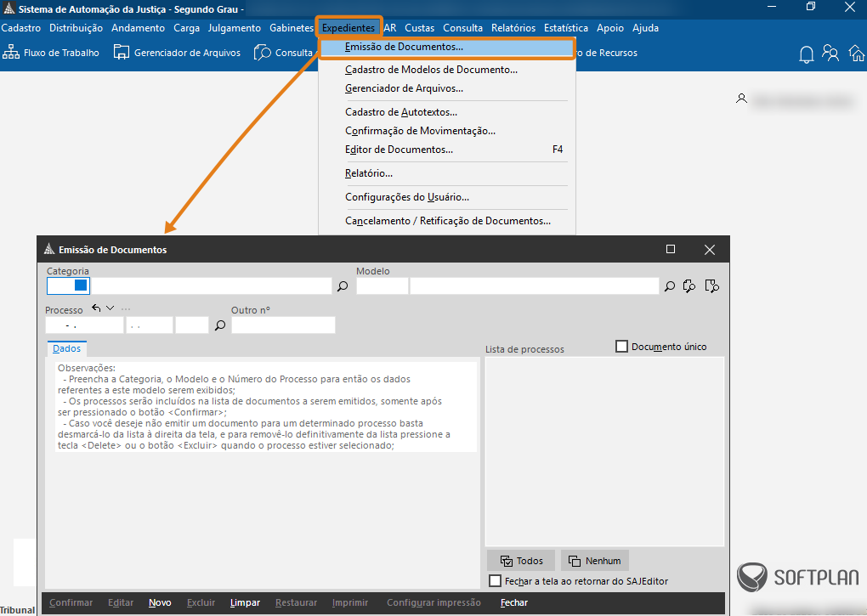Open the Gabinetes menu
867x616 pixels.
tap(292, 28)
